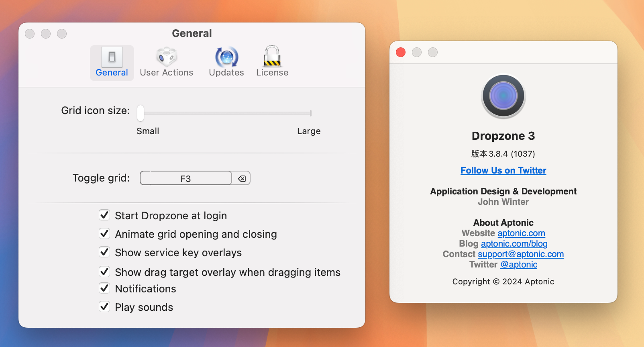Image resolution: width=644 pixels, height=347 pixels.
Task: Uncheck Show service key overlays
Action: point(104,252)
